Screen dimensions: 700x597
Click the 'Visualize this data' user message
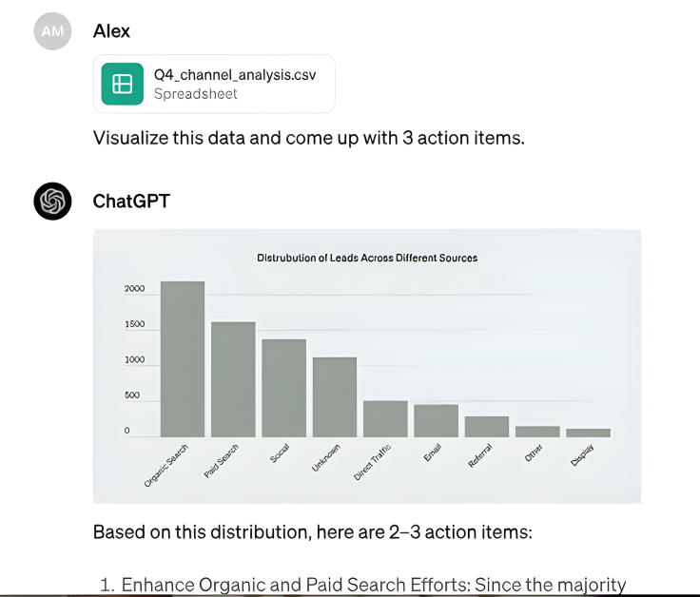click(308, 138)
